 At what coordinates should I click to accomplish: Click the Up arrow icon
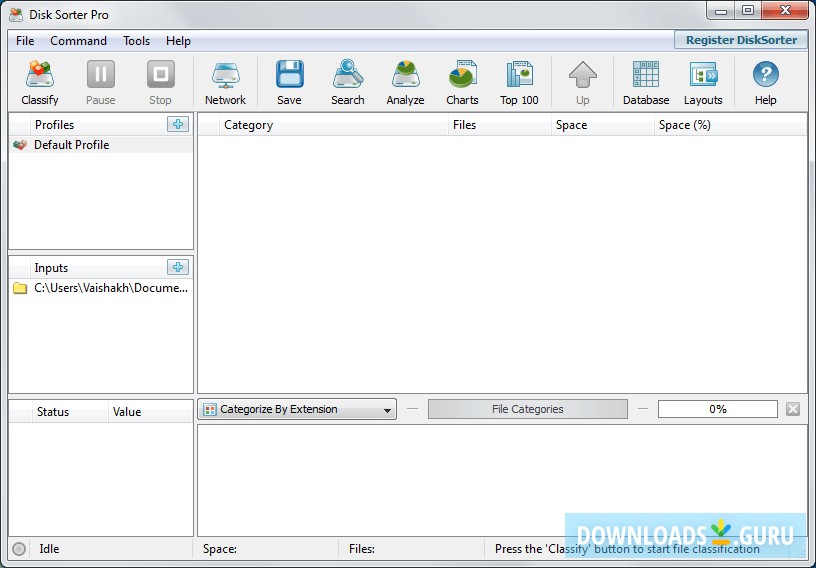(x=583, y=74)
